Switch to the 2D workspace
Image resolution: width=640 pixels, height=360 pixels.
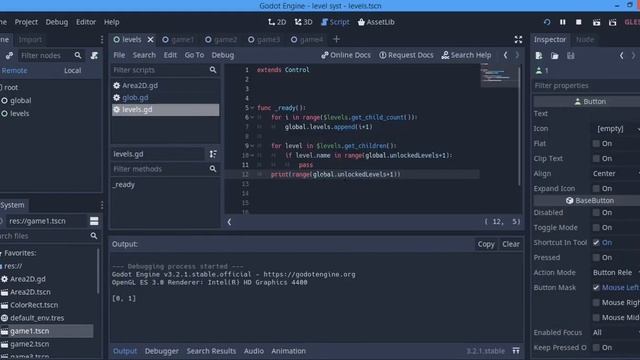[x=277, y=22]
